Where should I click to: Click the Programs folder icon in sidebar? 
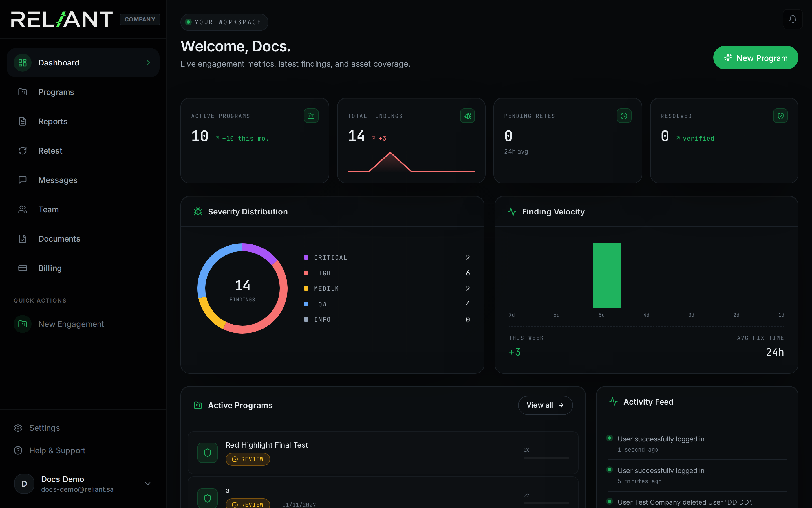click(x=23, y=92)
